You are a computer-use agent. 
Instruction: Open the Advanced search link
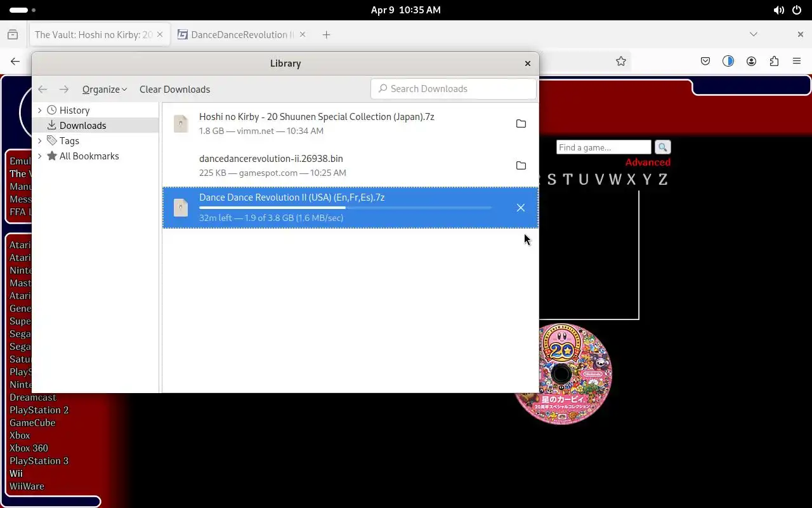coord(648,163)
